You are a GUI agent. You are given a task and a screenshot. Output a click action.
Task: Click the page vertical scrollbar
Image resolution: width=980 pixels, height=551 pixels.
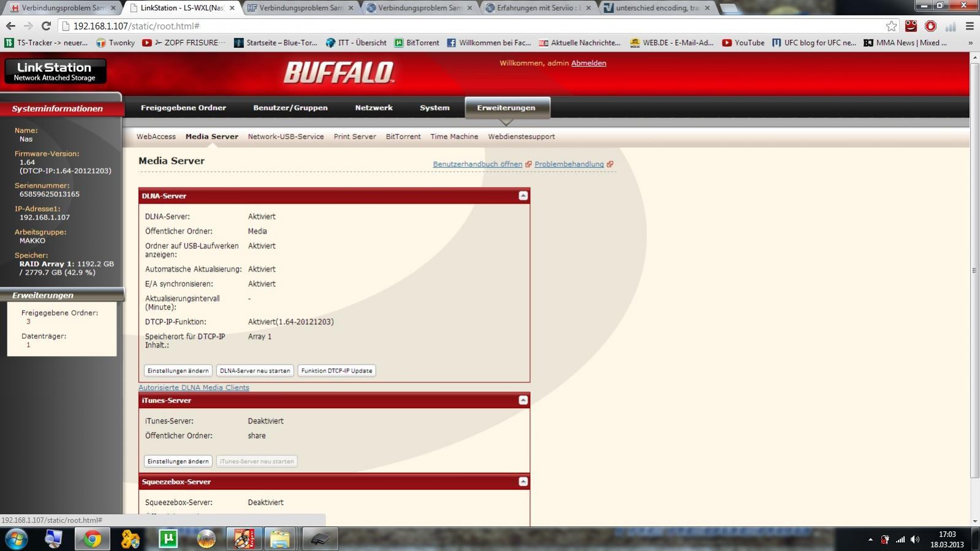pyautogui.click(x=974, y=270)
